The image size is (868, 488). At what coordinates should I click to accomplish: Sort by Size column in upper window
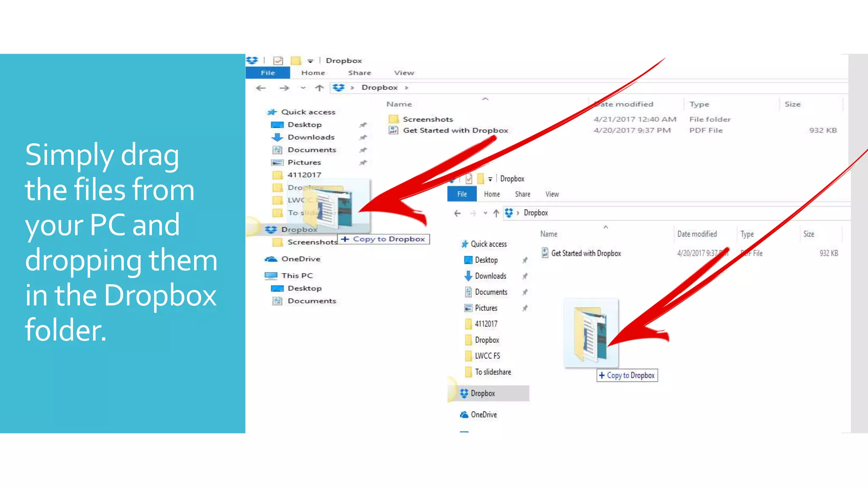[792, 104]
